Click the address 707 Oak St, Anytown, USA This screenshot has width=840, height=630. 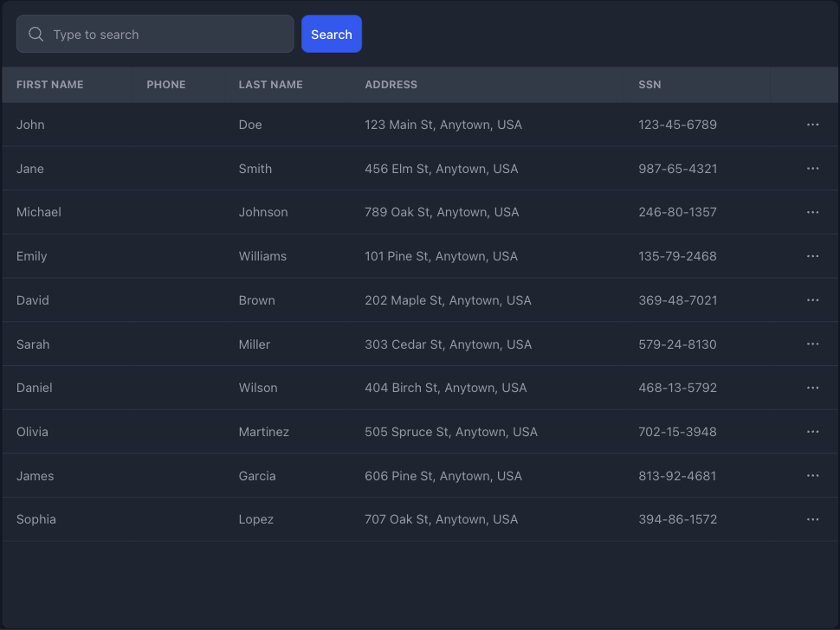tap(441, 519)
